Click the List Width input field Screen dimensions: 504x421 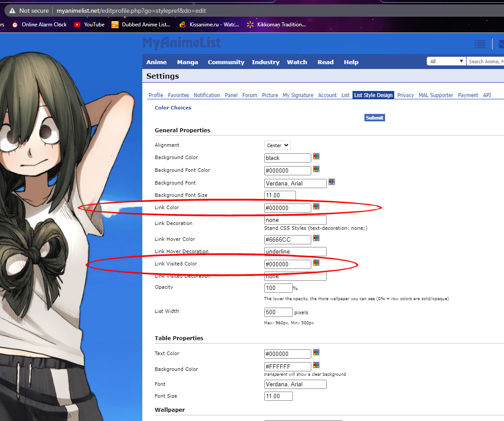click(x=278, y=312)
